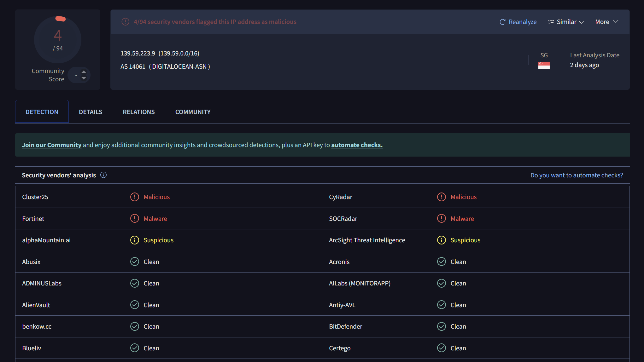644x362 pixels.
Task: Click alphaMountain.ai suspicious info icon
Action: 135,240
